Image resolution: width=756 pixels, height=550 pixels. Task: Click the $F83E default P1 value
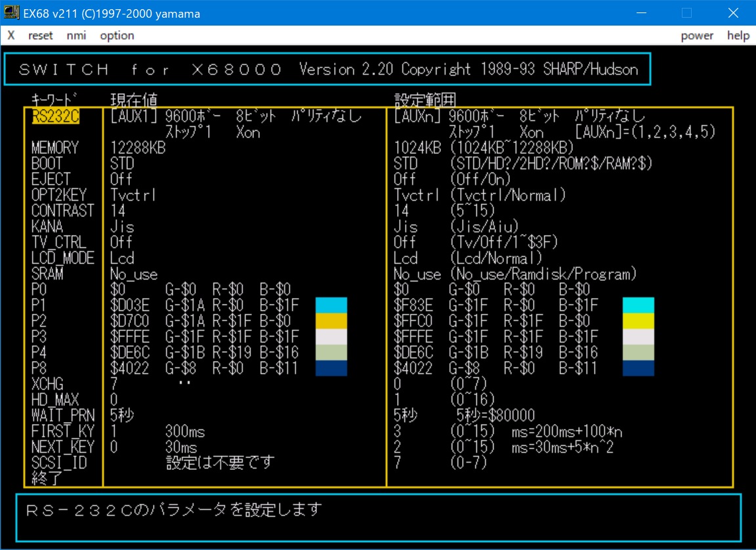[413, 306]
